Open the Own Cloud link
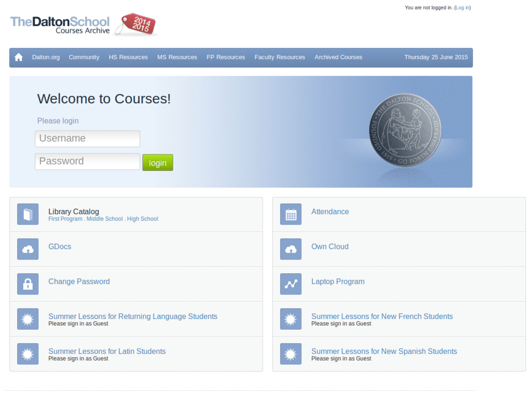 330,247
